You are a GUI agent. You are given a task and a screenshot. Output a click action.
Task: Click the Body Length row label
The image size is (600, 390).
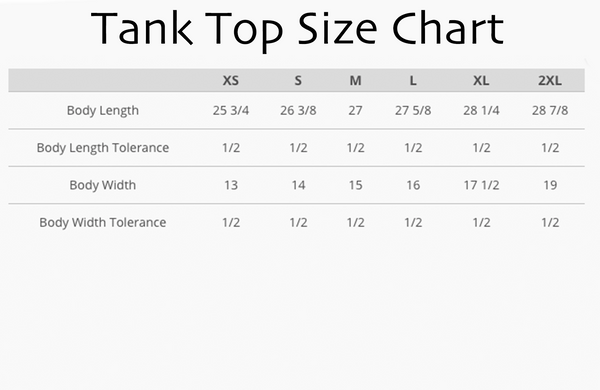103,111
